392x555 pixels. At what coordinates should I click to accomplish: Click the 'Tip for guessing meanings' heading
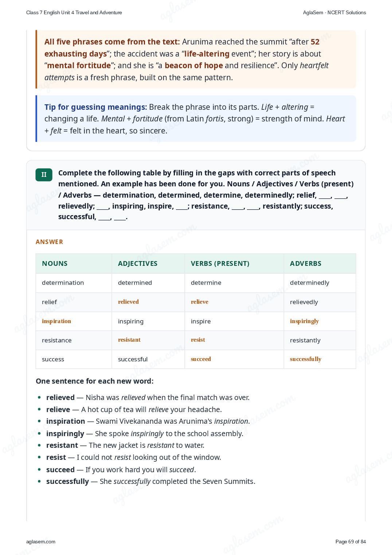coord(96,107)
